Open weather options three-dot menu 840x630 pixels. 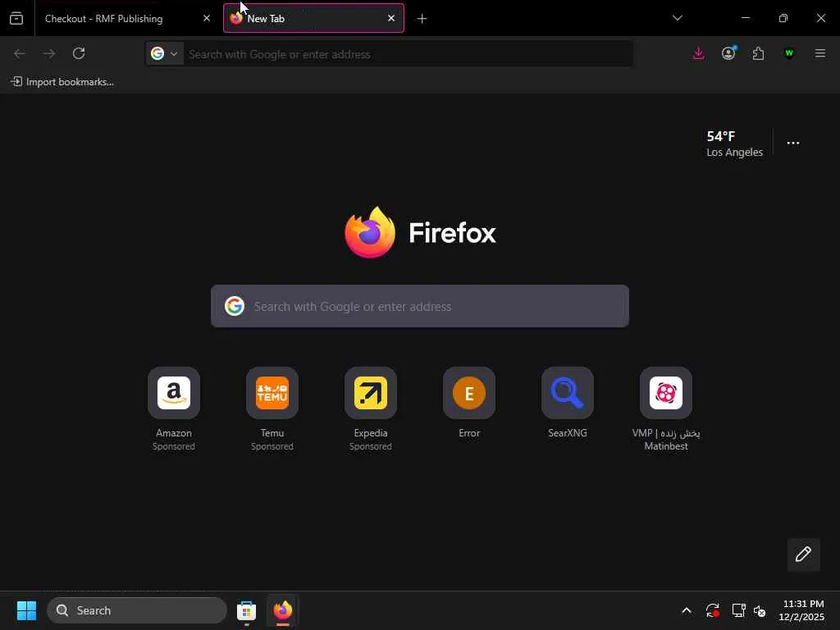pos(793,143)
